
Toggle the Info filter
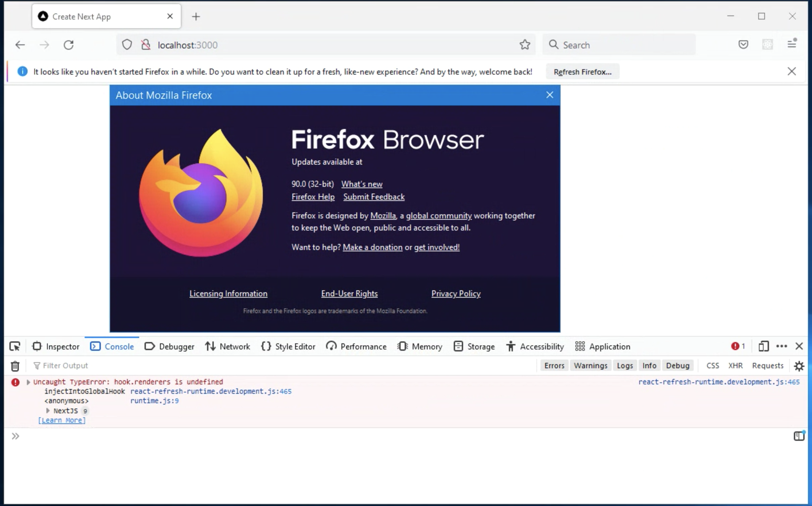(x=649, y=366)
